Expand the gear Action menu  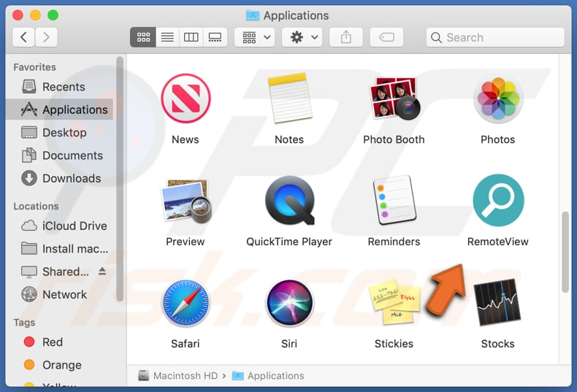click(305, 37)
